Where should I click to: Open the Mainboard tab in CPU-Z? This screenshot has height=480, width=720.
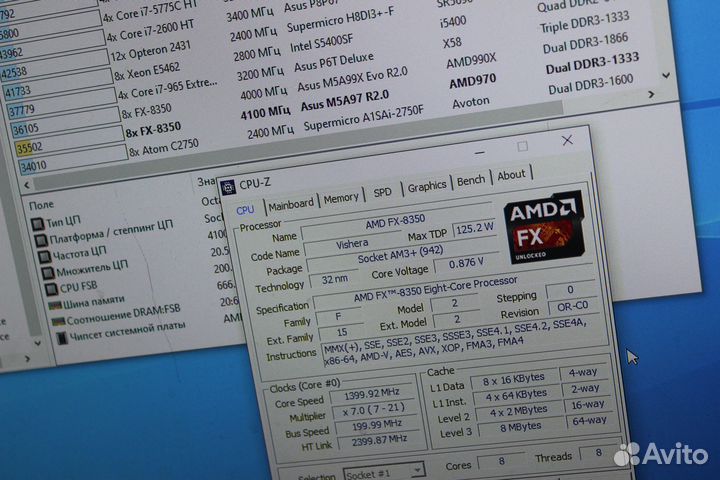[291, 204]
